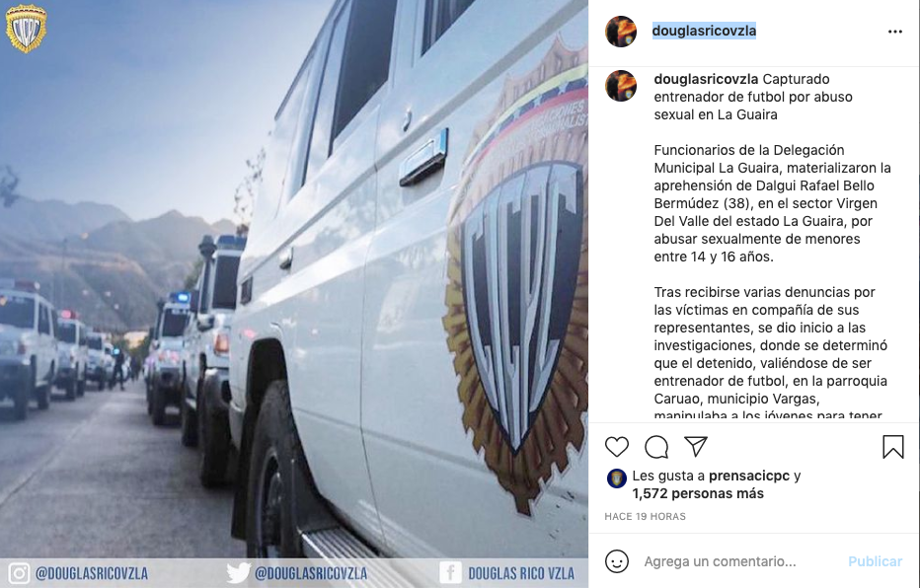Screen dimensions: 920x588
Task: Click the Publicar button
Action: coord(875,561)
